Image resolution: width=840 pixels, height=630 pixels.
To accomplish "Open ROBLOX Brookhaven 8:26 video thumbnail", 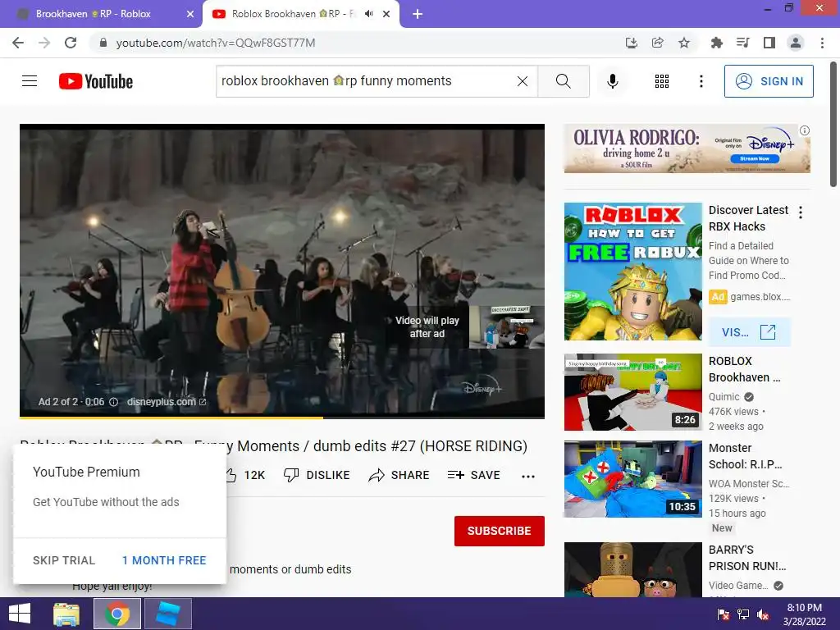I will tap(632, 391).
